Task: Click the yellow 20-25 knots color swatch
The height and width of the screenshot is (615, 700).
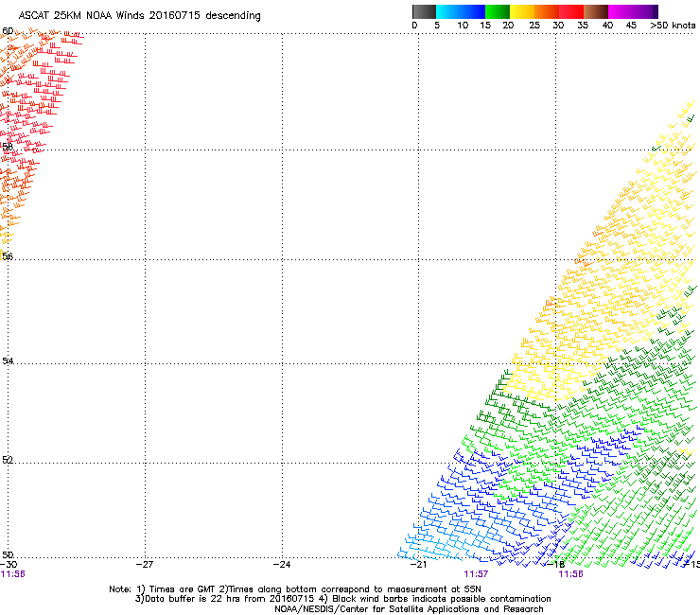Action: (522, 11)
